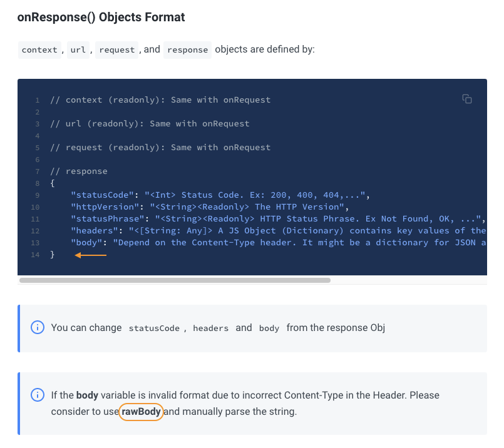Select the context inline code chip
Screen dimensions: 504x448
[39, 49]
